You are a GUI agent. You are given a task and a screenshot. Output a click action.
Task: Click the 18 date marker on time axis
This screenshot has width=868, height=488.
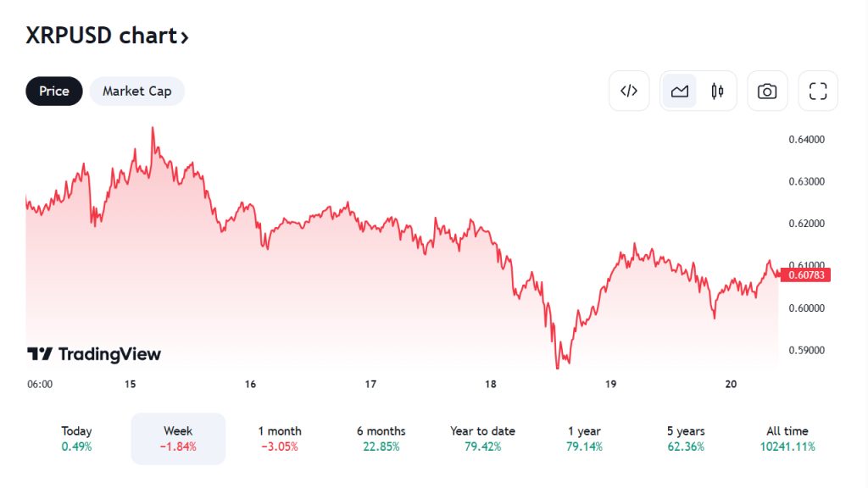pos(491,384)
